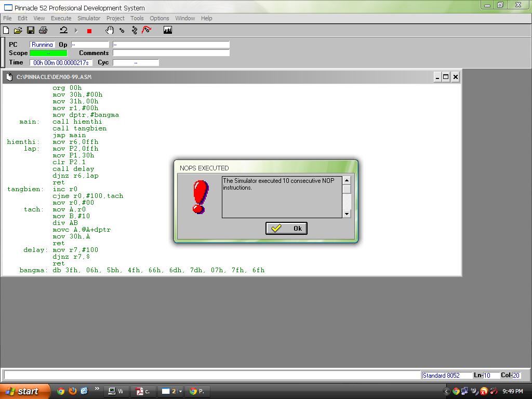This screenshot has height=399, width=532.
Task: Open a file with the folder icon
Action: 18,31
